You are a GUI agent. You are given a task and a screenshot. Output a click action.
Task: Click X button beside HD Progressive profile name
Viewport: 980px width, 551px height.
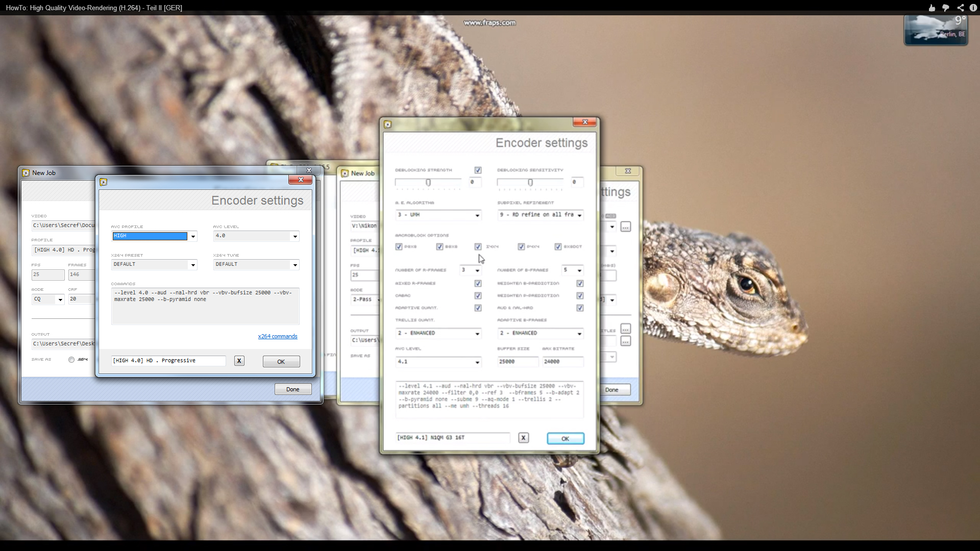point(239,361)
